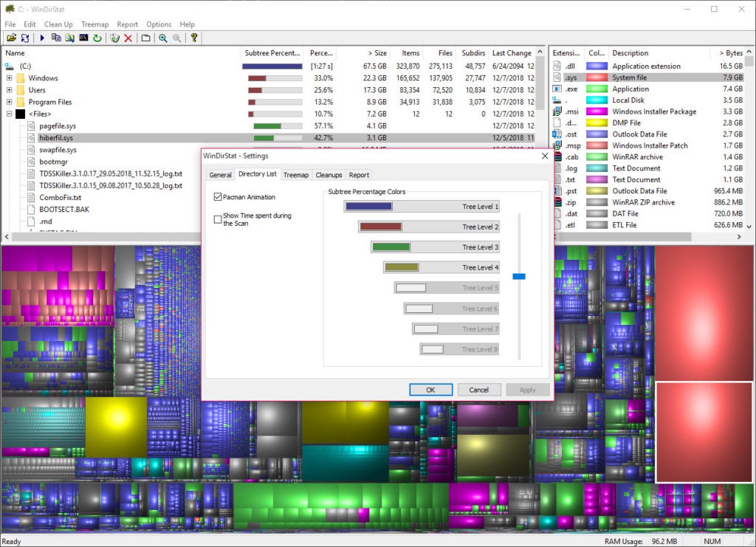Viewport: 756px width, 547px height.
Task: Open the Clean Up menu
Action: [58, 24]
